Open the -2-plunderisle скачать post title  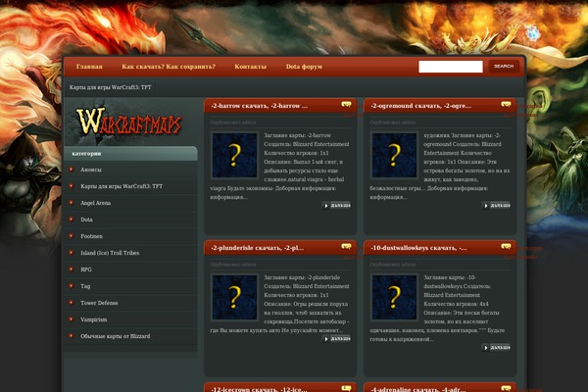(x=257, y=248)
